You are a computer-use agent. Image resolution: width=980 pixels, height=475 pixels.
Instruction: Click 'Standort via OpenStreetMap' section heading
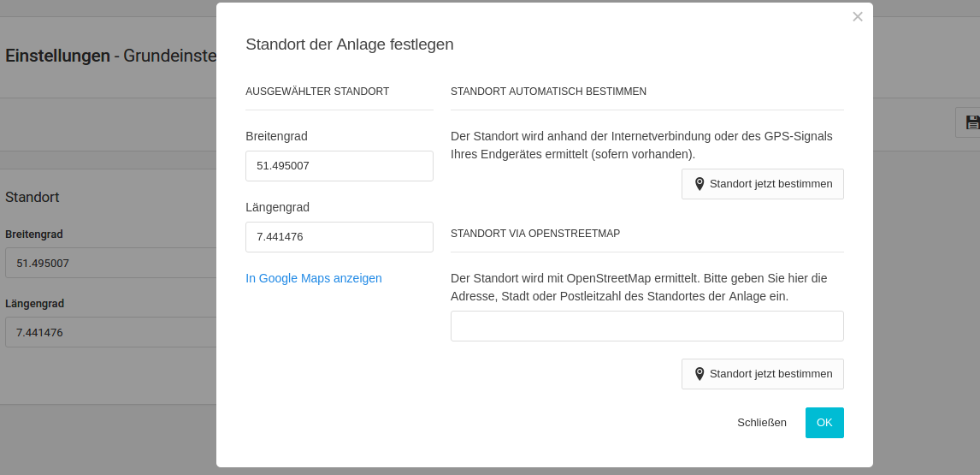(535, 234)
